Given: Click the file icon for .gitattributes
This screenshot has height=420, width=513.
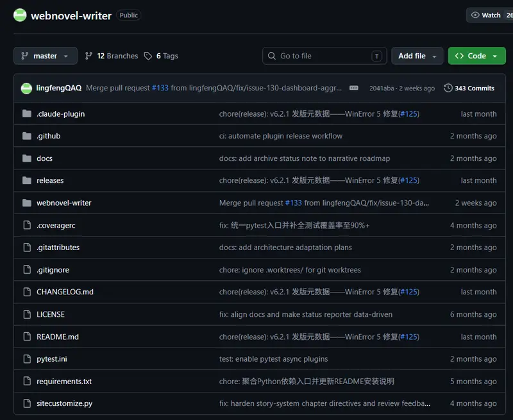Looking at the screenshot, I should pyautogui.click(x=27, y=248).
